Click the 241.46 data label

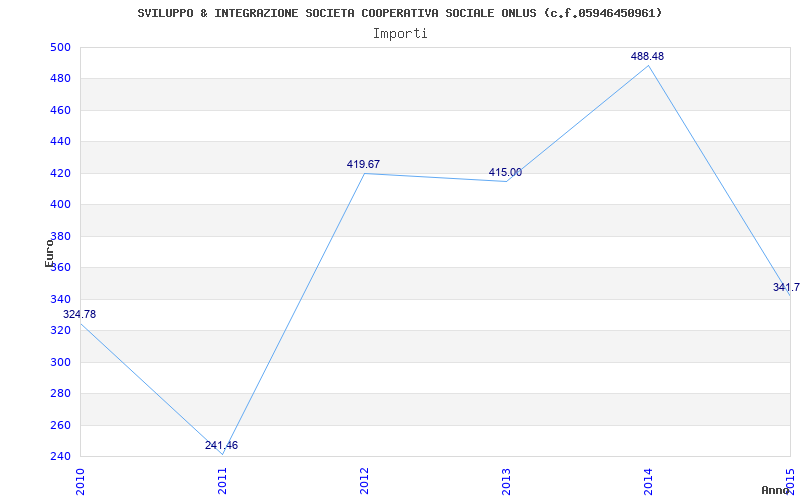click(221, 445)
